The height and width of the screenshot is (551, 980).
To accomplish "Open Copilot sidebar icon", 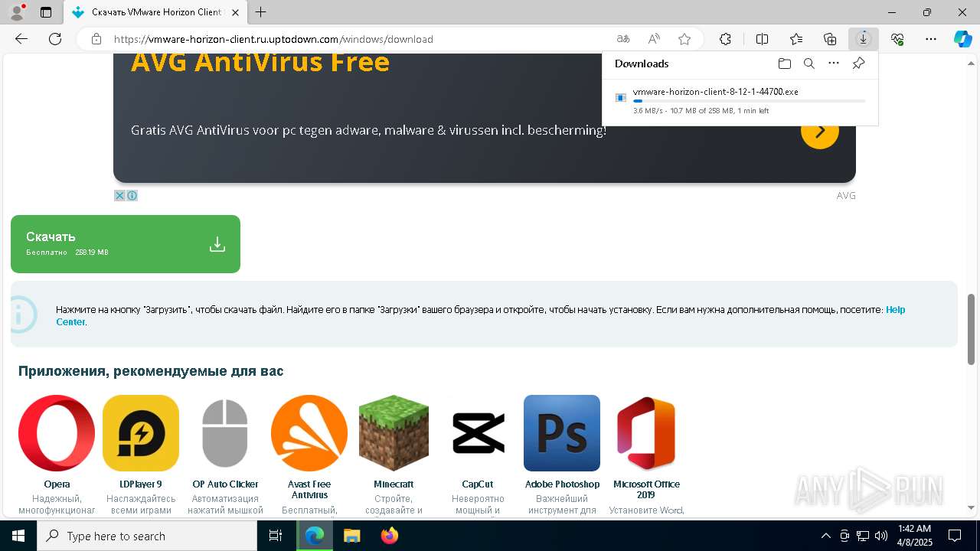I will (x=962, y=39).
